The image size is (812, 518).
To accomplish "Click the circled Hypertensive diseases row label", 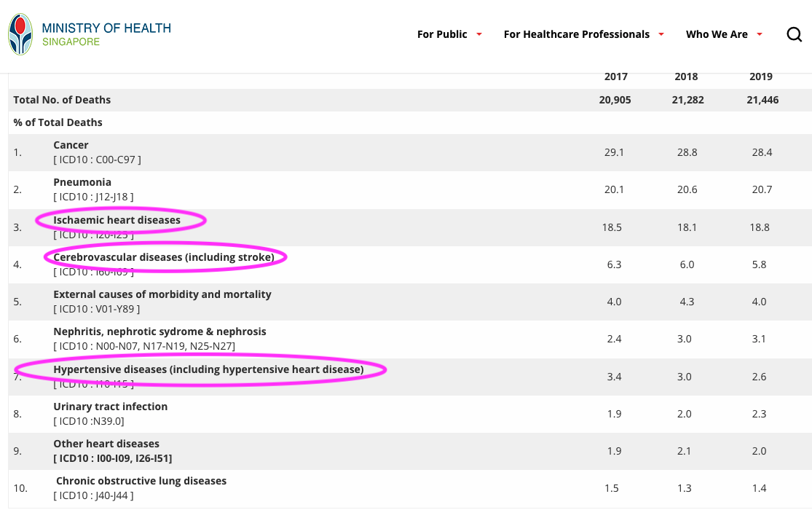I will pyautogui.click(x=208, y=369).
